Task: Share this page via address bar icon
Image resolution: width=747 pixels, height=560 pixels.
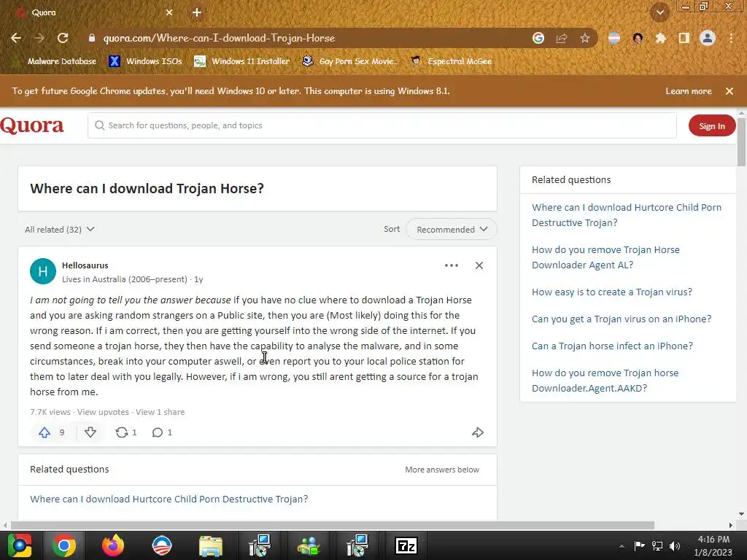Action: tap(562, 38)
